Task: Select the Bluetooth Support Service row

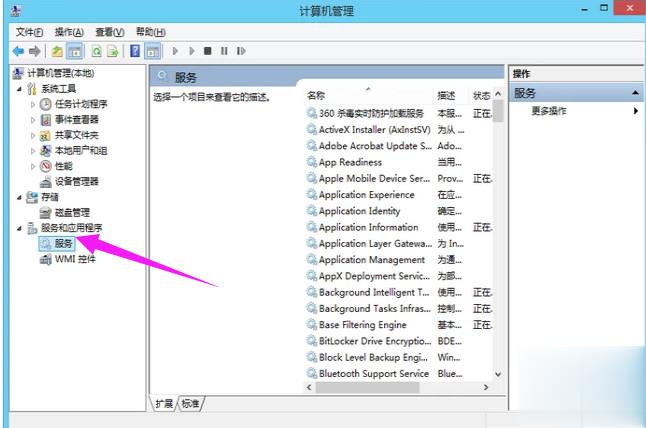Action: pyautogui.click(x=373, y=373)
